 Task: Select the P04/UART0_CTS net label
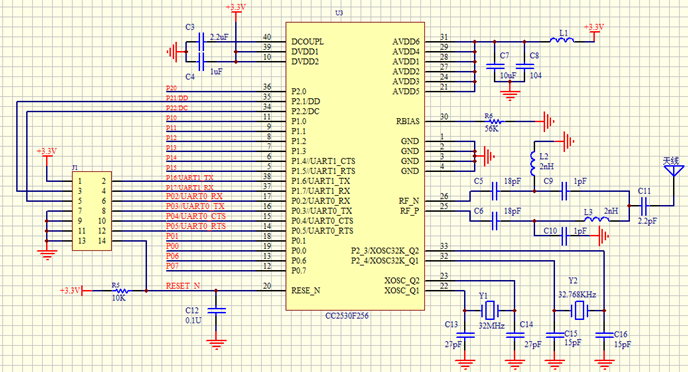pos(196,216)
